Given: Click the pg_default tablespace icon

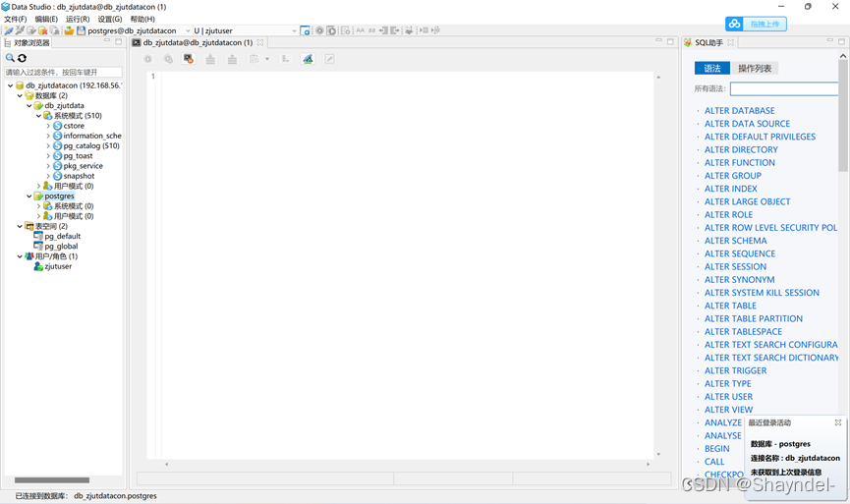Looking at the screenshot, I should [38, 236].
